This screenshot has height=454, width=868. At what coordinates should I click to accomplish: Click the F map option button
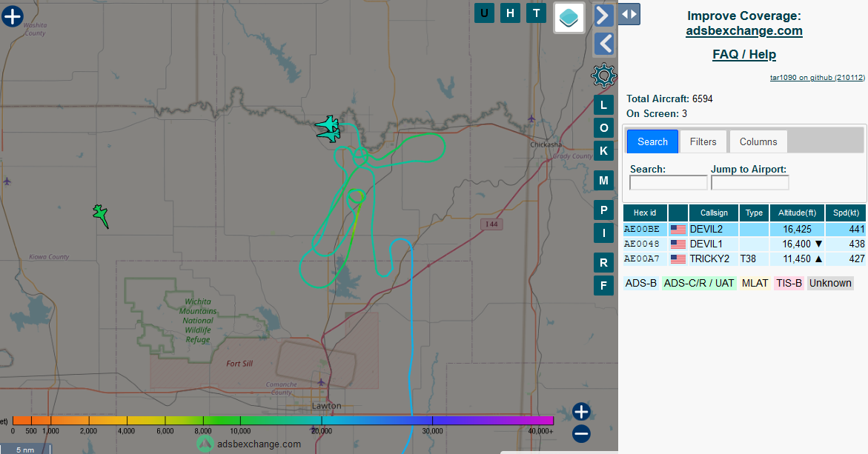coord(604,285)
